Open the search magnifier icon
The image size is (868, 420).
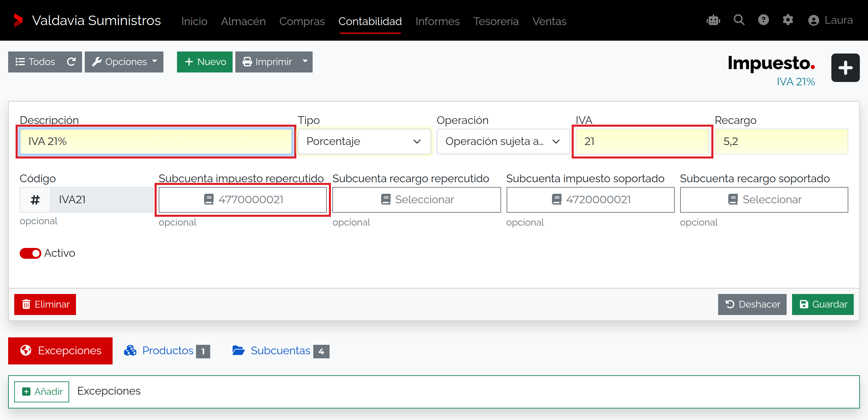[x=739, y=20]
